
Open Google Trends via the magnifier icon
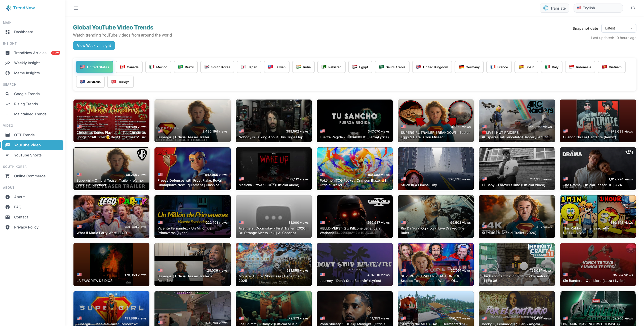click(8, 94)
